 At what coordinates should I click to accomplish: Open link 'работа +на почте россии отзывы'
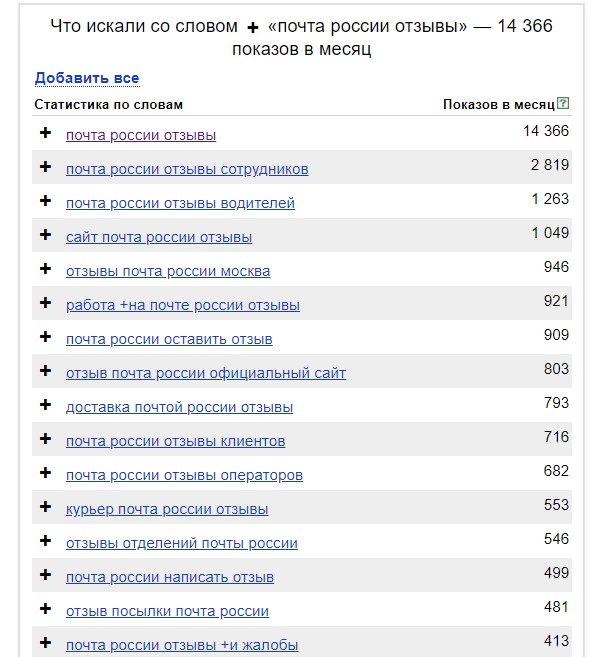[183, 305]
